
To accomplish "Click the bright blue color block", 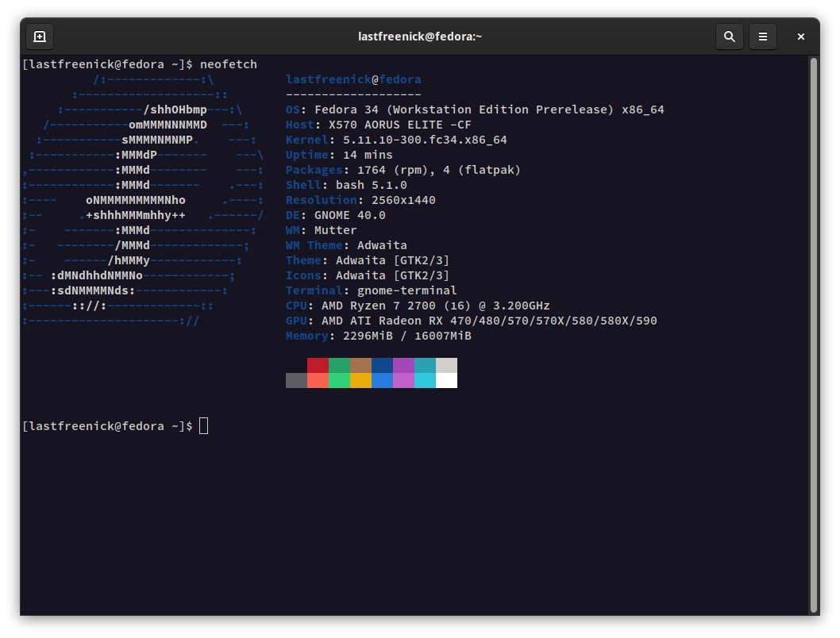I will pos(382,381).
